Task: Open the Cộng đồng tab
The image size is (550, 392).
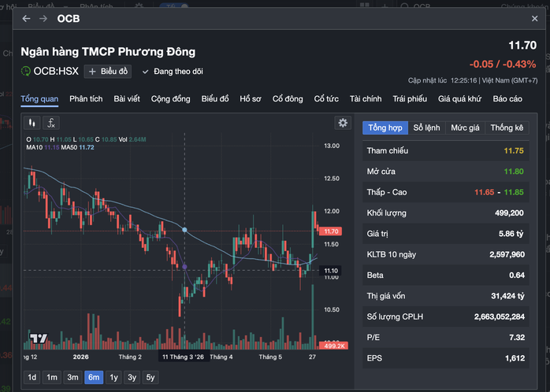Action: (170, 99)
